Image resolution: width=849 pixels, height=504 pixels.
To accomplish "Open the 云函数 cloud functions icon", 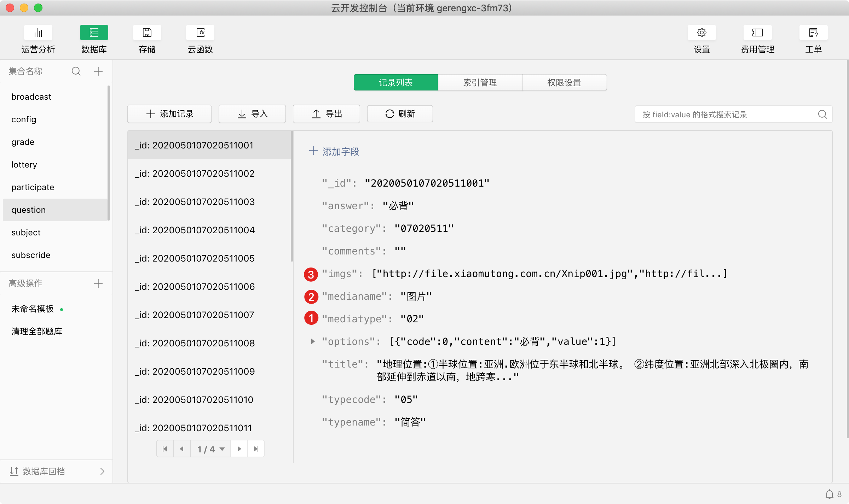I will pos(200,33).
